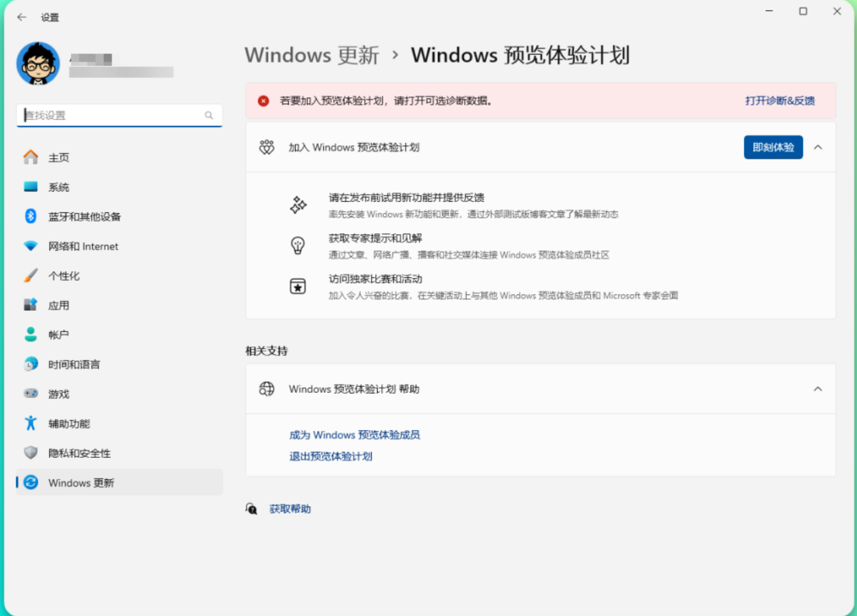Select 时间和语言 label in sidebar
The image size is (857, 616).
click(x=75, y=364)
